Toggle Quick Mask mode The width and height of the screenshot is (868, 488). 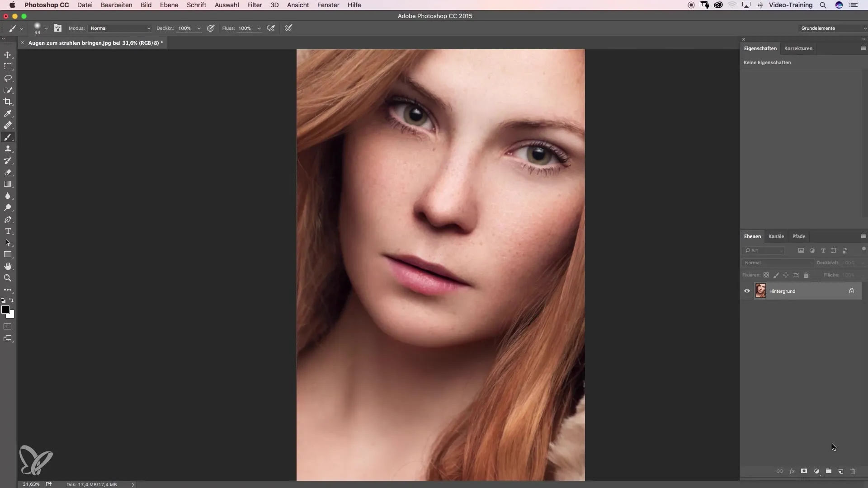pyautogui.click(x=8, y=326)
